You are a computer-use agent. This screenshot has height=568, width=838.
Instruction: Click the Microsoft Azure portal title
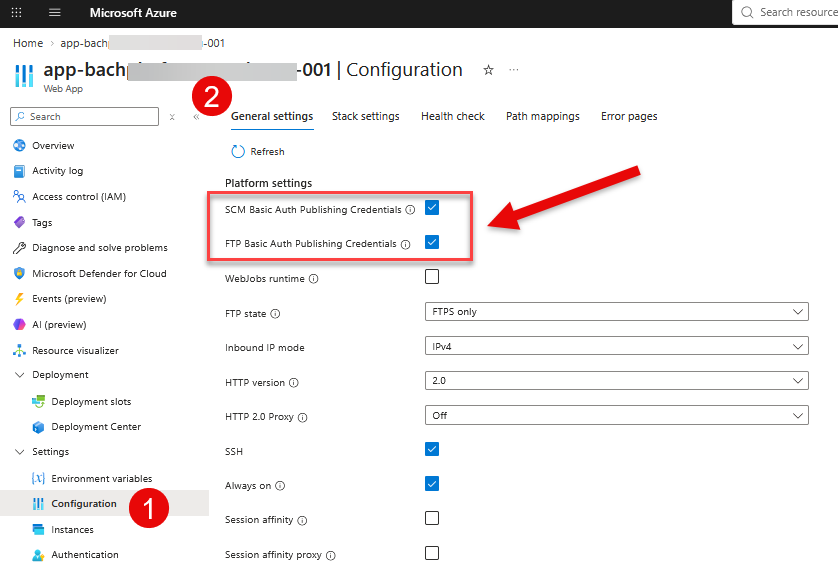pos(133,13)
